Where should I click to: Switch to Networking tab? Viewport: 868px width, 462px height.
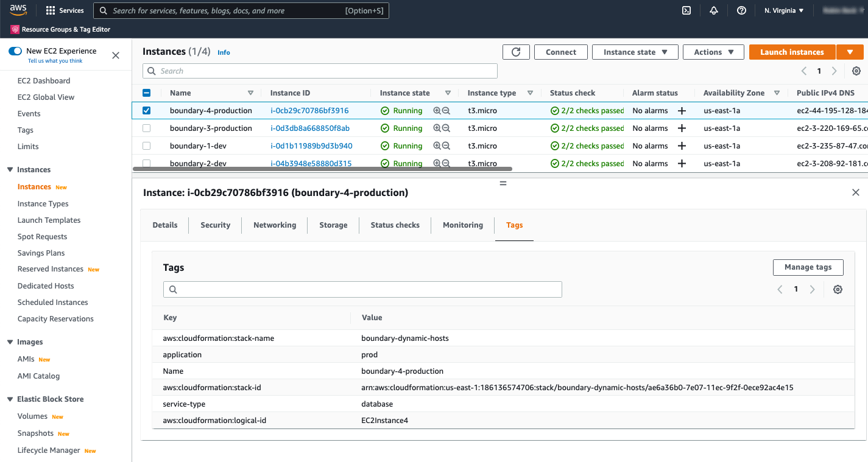click(275, 225)
